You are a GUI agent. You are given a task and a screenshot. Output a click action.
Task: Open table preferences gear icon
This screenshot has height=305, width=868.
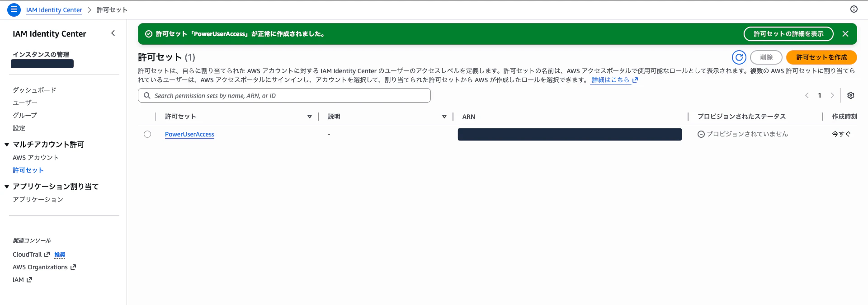click(x=851, y=95)
